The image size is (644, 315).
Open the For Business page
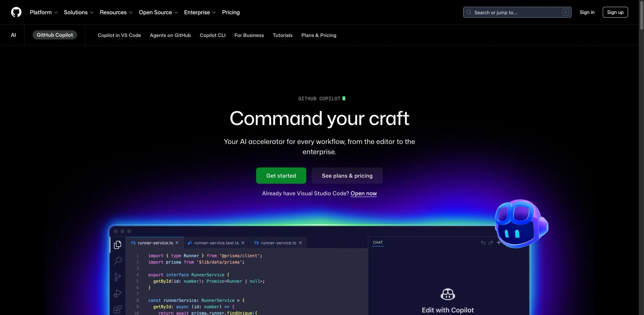249,35
